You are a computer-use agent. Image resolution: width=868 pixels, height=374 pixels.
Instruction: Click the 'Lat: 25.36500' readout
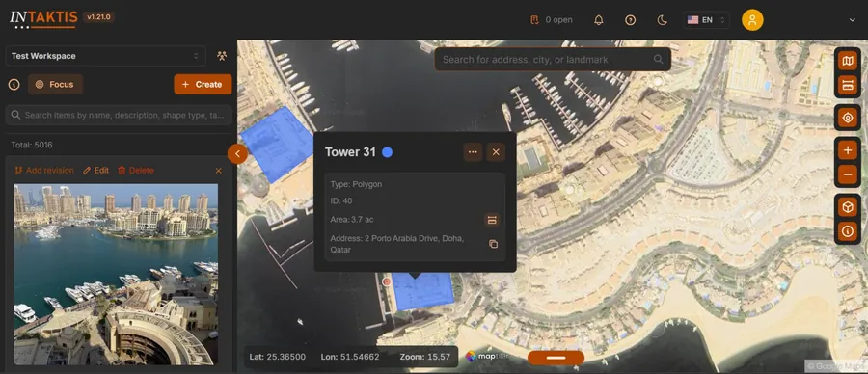(x=278, y=357)
